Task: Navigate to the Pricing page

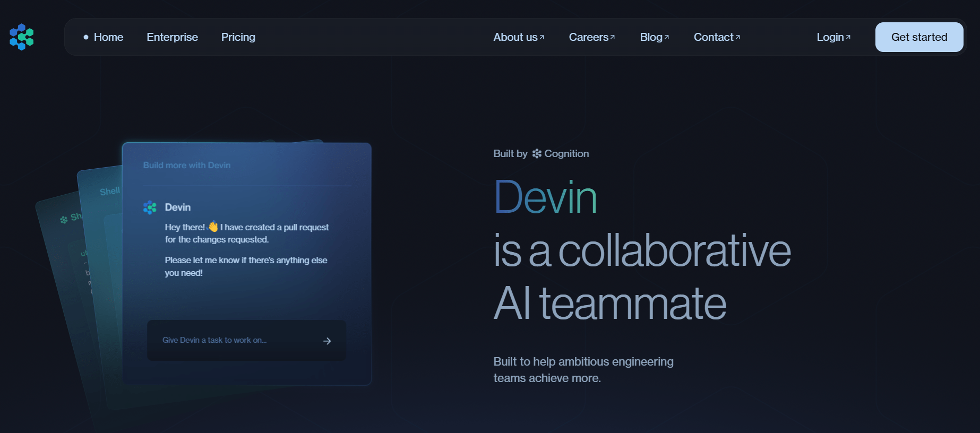Action: click(238, 37)
